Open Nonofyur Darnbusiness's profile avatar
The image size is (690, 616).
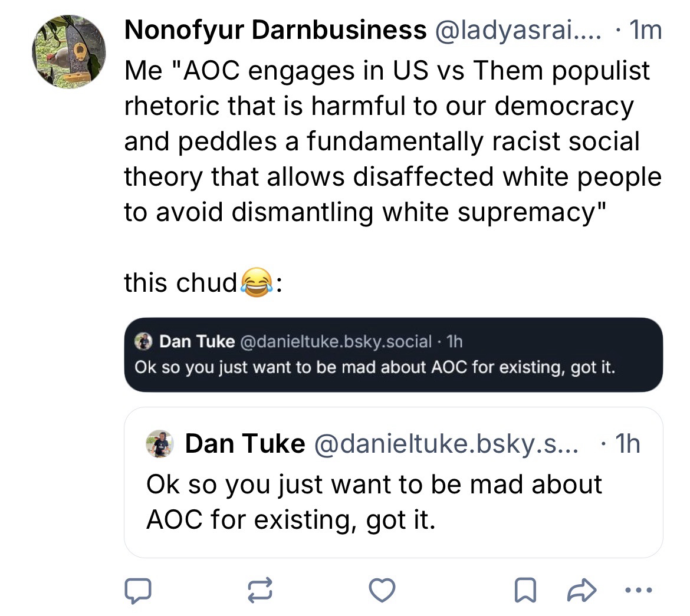pos(69,52)
